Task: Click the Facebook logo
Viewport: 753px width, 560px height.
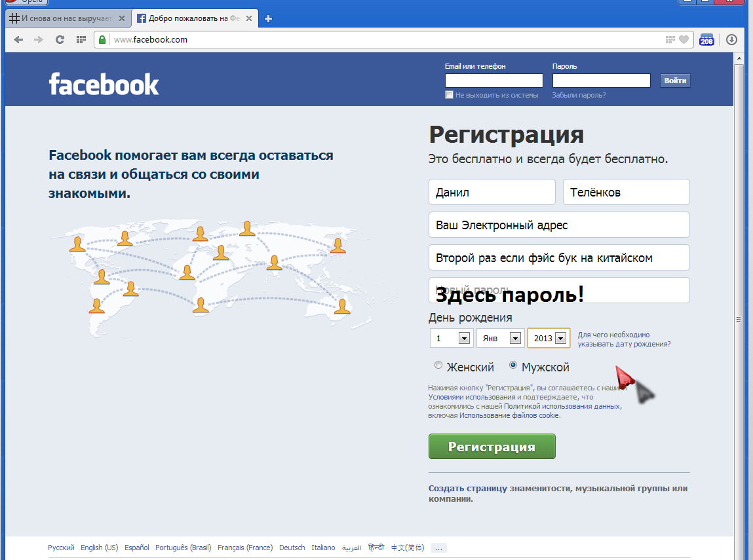Action: 104,84
